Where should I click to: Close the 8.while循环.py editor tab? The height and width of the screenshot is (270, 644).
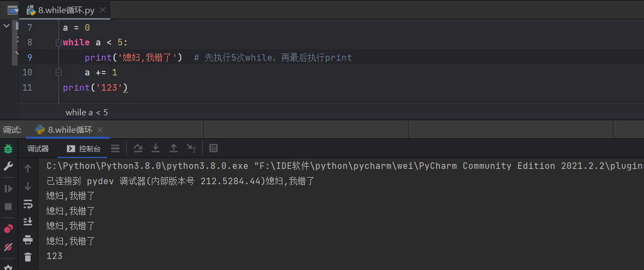click(102, 10)
